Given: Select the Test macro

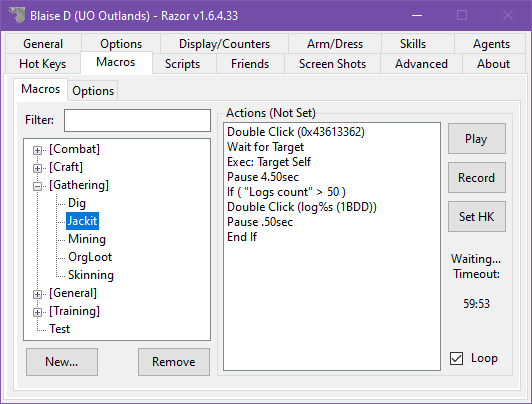Looking at the screenshot, I should pos(59,329).
